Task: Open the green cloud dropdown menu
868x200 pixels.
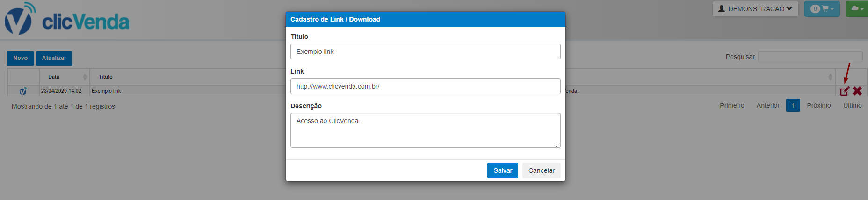Action: click(856, 9)
